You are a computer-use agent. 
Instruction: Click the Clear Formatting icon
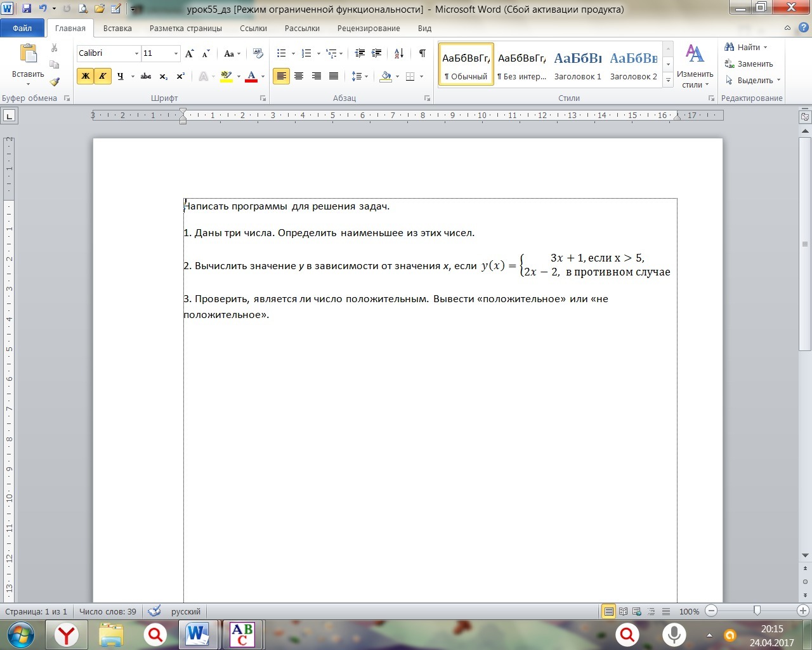click(x=258, y=53)
